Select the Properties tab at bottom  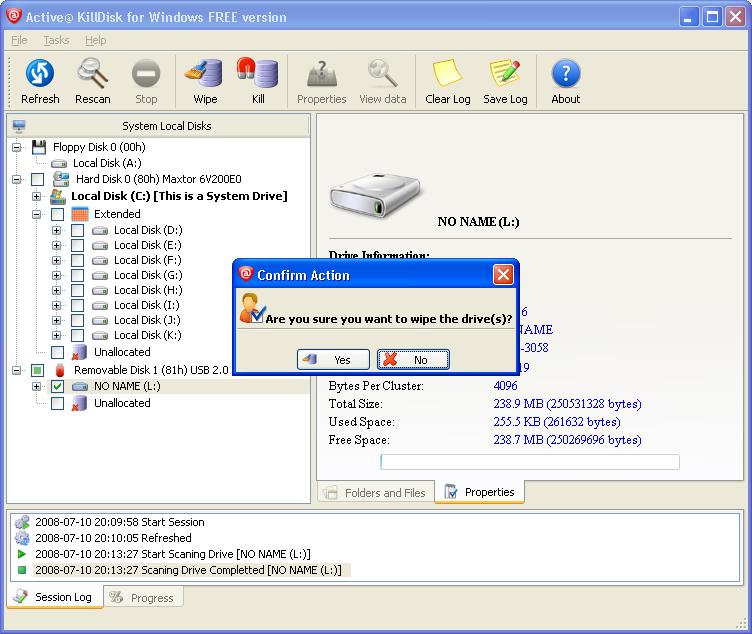[479, 492]
